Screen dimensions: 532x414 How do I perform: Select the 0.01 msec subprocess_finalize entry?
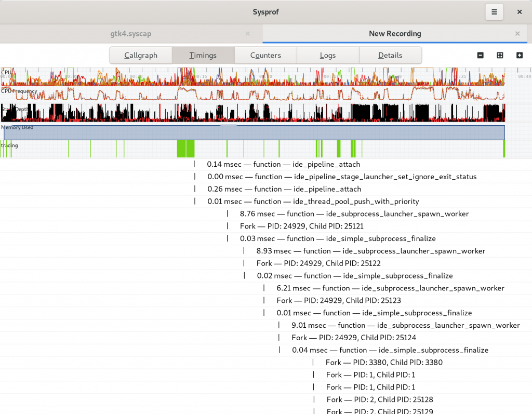(x=266, y=313)
